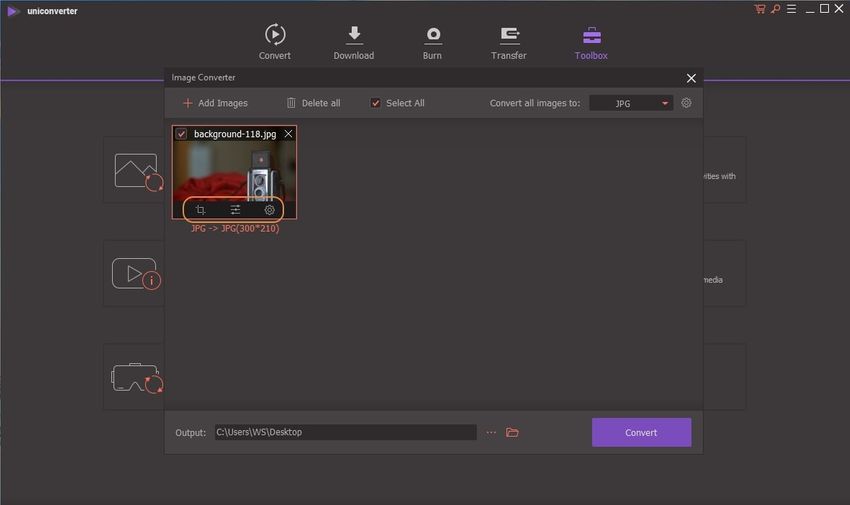Switch to the Convert tab
The width and height of the screenshot is (850, 505).
[x=274, y=42]
